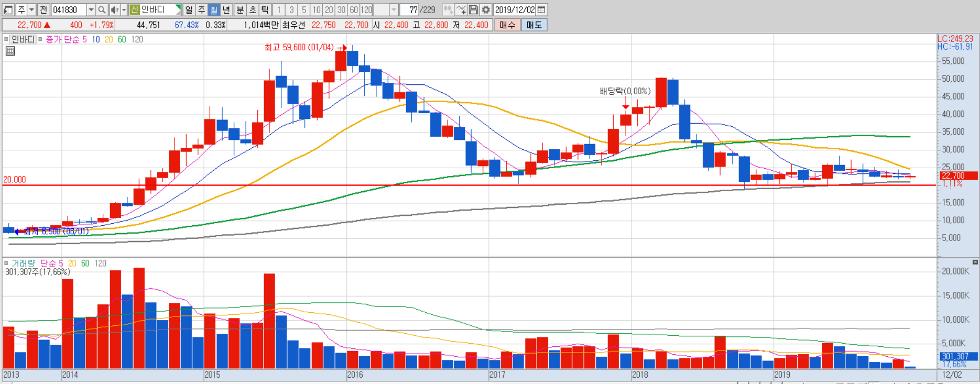Screen dimensions: 980x384
Task: Click the pink 종가 단순 5 legend
Action: pyautogui.click(x=66, y=39)
